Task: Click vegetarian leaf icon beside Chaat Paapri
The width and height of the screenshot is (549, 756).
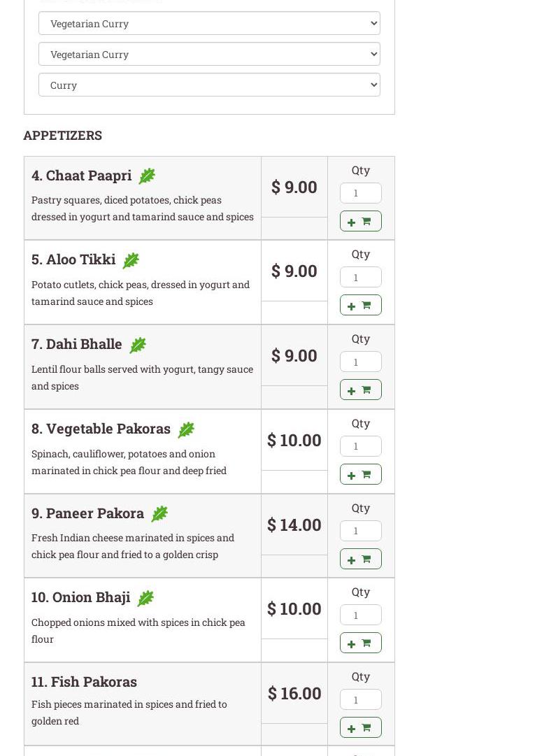Action: [147, 176]
